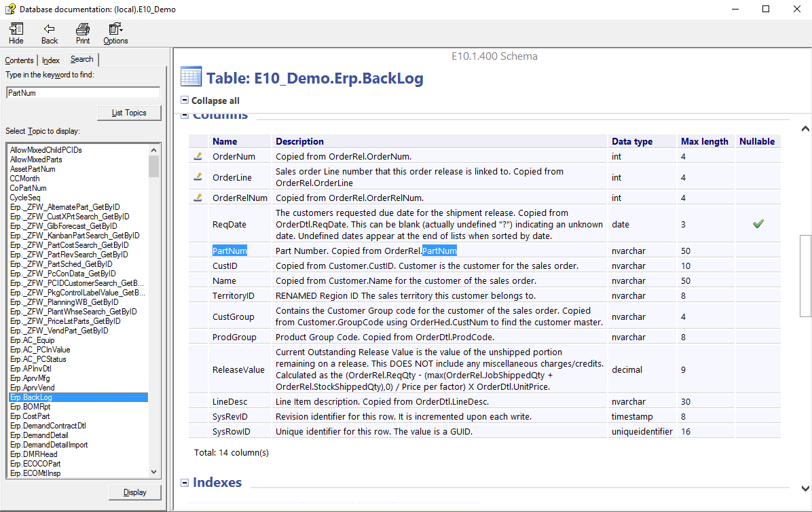Click the highlighted PartNum column name
The width and height of the screenshot is (812, 512).
pyautogui.click(x=229, y=251)
